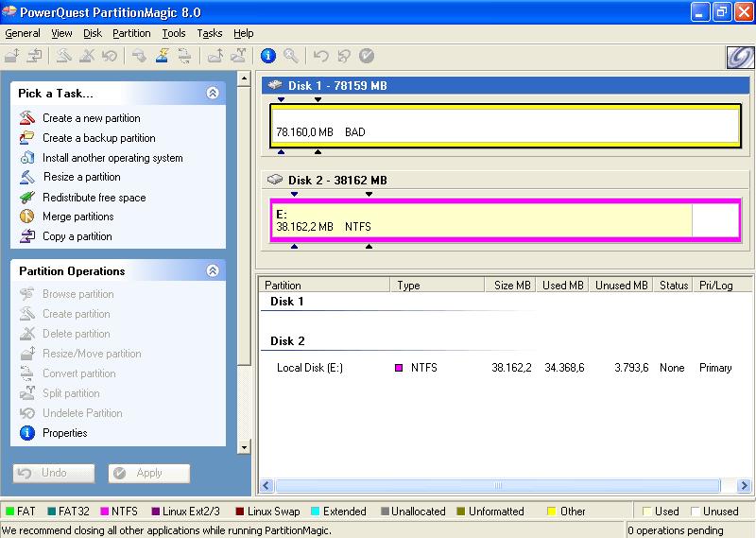Screen dimensions: 756x538
Task: Select the Local Disk (E:) row
Action: (x=505, y=368)
